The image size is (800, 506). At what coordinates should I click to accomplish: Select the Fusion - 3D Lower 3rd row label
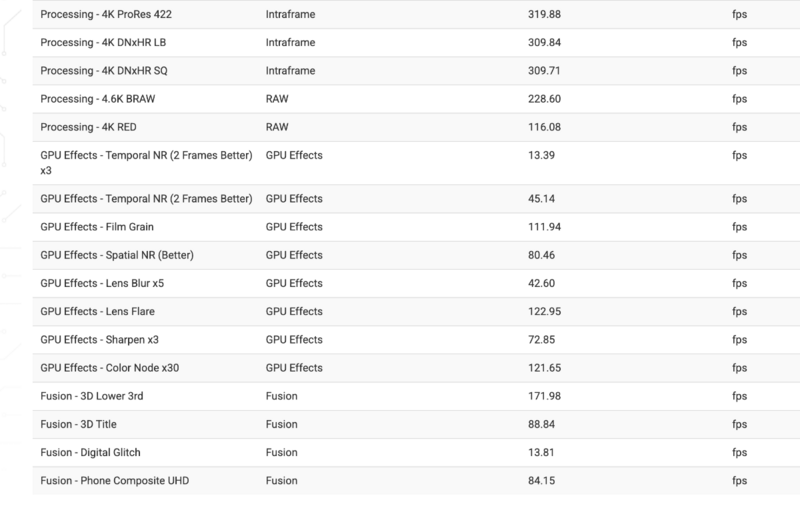(91, 396)
